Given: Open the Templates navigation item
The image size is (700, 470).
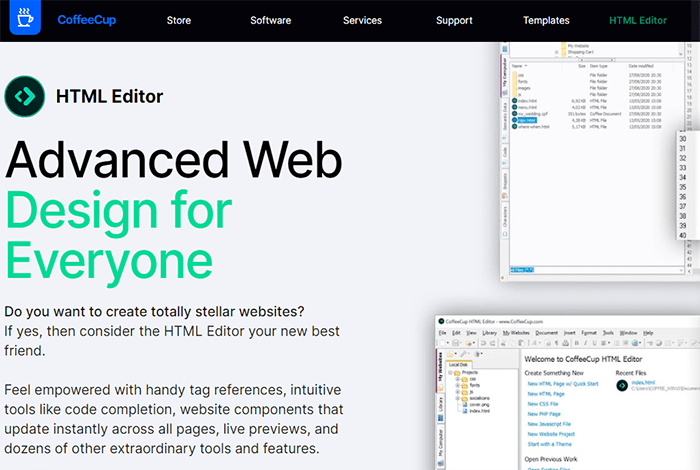Looking at the screenshot, I should tap(545, 20).
